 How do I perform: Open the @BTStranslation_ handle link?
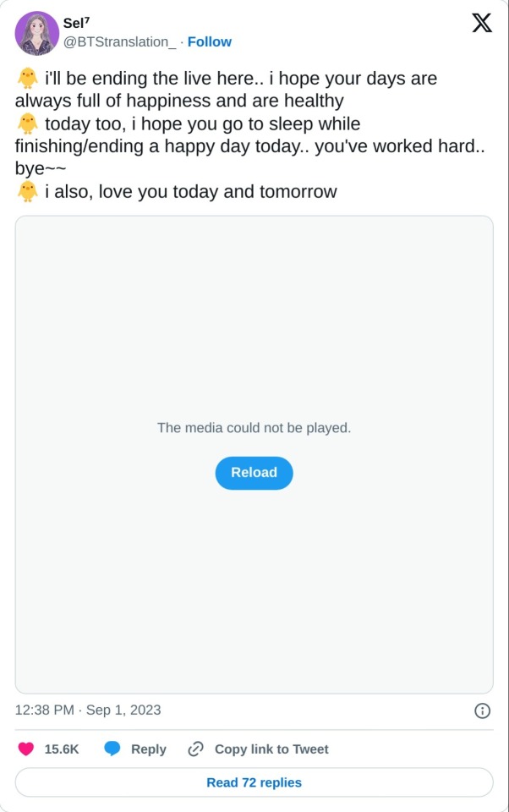pos(120,41)
